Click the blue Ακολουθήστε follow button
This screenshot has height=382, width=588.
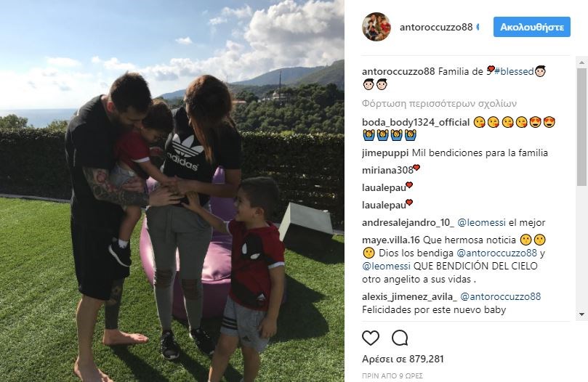532,27
